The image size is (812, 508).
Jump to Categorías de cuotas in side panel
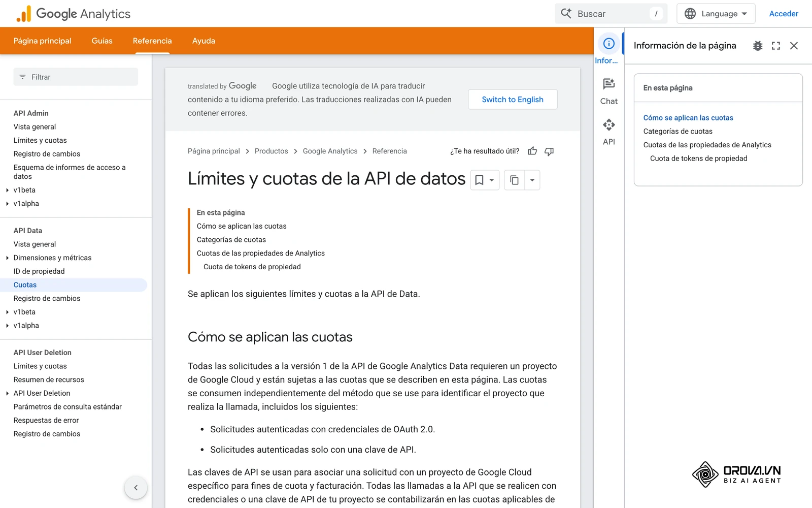678,131
